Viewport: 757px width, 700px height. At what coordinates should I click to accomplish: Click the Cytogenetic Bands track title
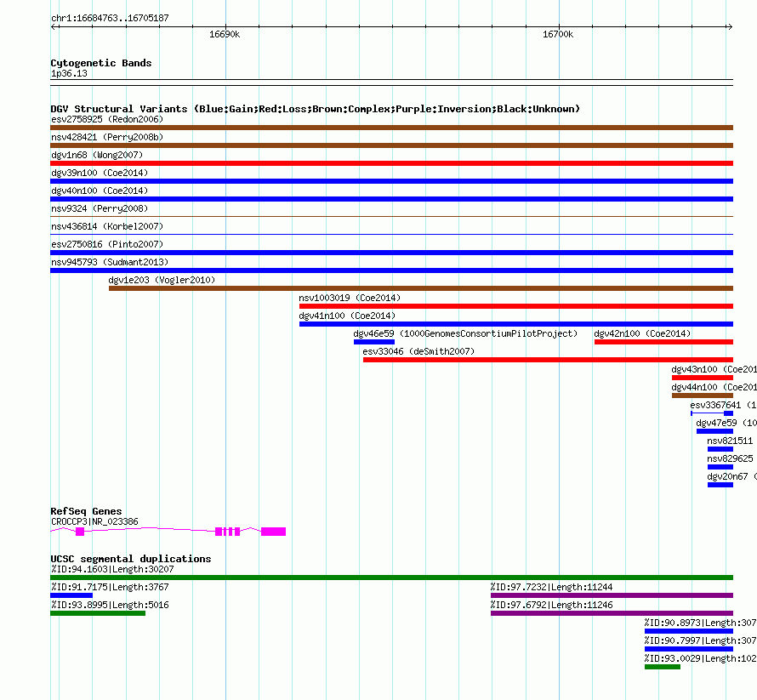101,63
